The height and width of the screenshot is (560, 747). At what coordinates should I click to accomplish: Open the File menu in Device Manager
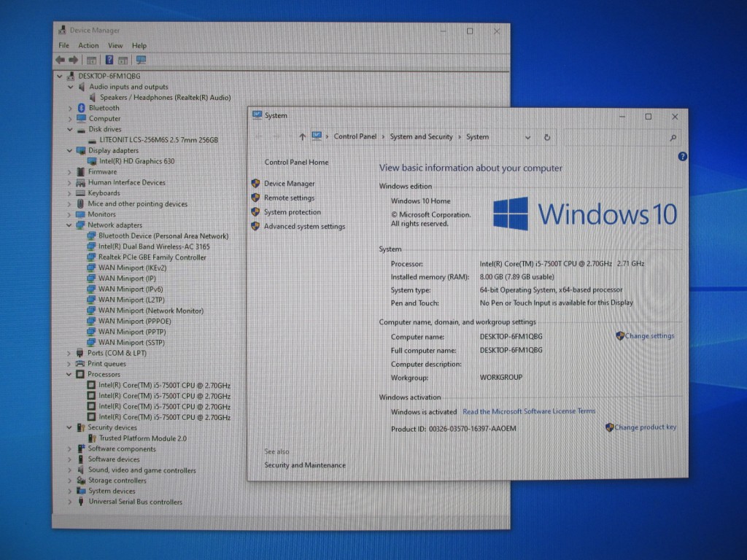(x=64, y=46)
